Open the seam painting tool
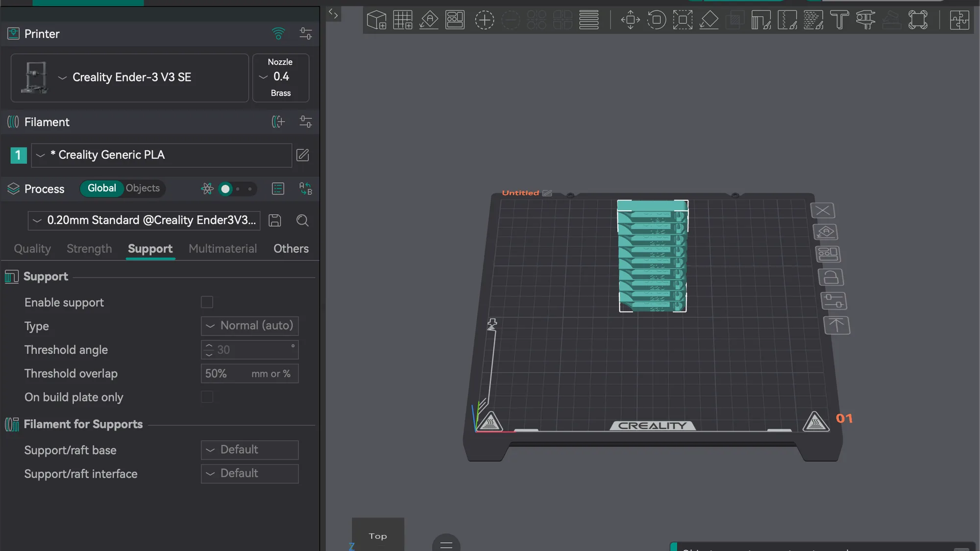The height and width of the screenshot is (551, 980). click(x=787, y=20)
